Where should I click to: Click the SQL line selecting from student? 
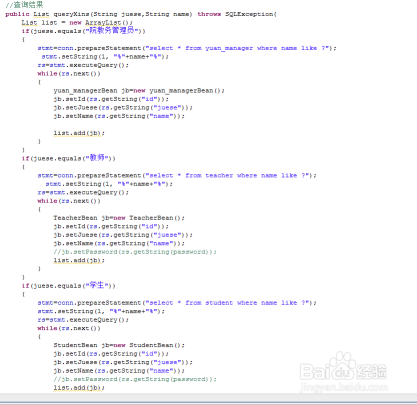click(177, 303)
